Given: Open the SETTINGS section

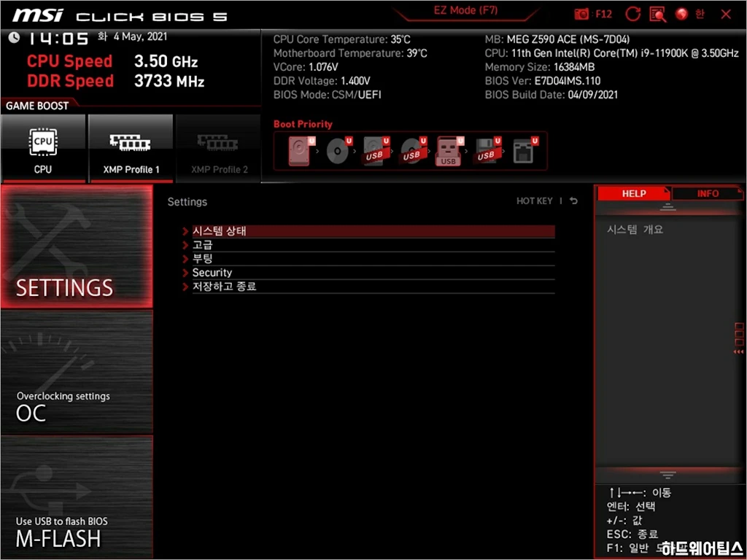Looking at the screenshot, I should point(77,246).
